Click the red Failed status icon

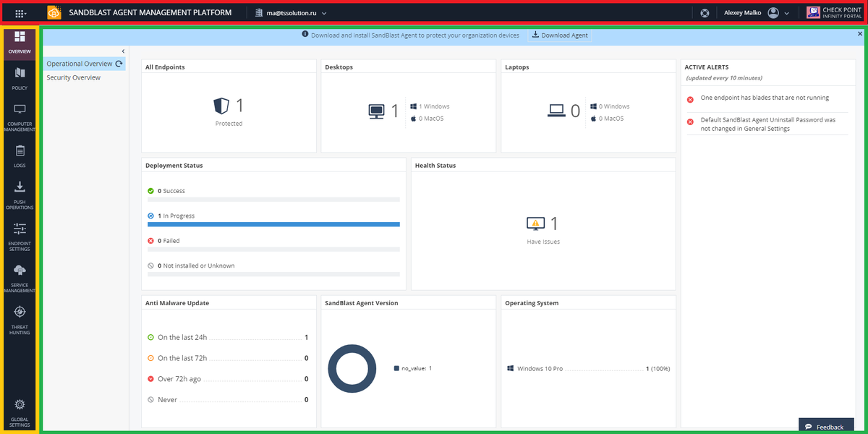tap(150, 241)
